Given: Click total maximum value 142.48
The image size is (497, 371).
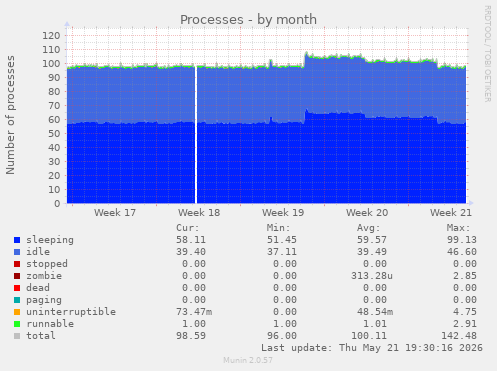Looking at the screenshot, I should coord(459,336).
